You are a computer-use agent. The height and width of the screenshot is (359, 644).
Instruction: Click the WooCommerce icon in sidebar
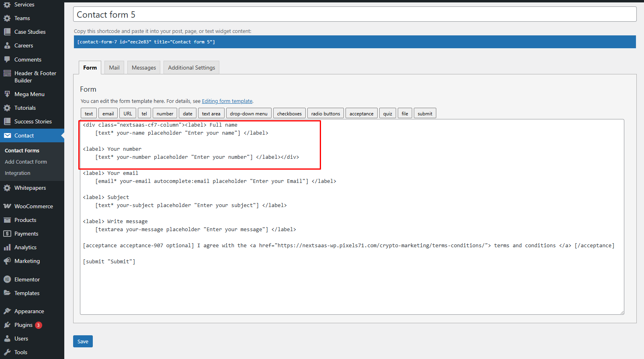coord(7,206)
